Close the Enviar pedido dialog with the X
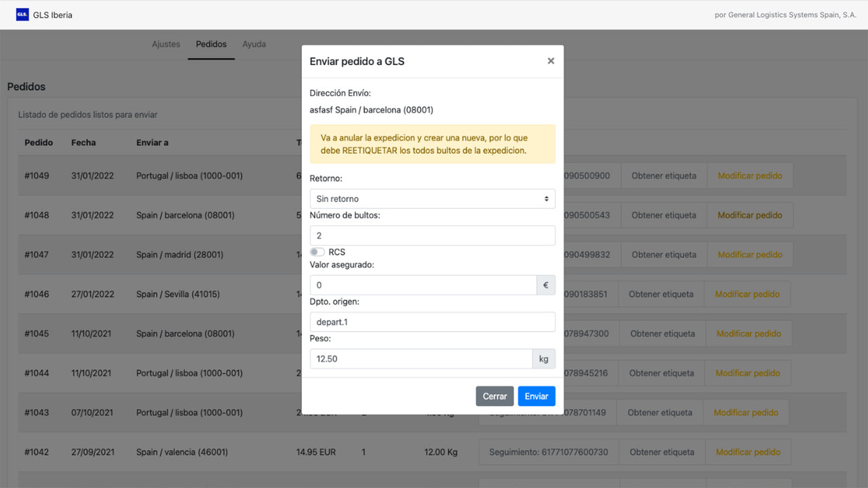 coord(551,60)
